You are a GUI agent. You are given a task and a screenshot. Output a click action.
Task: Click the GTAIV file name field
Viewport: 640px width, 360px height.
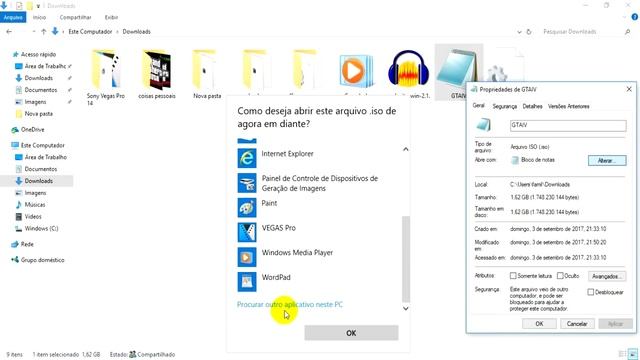click(x=568, y=125)
